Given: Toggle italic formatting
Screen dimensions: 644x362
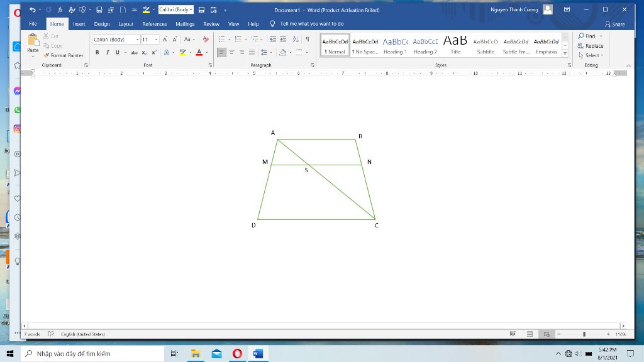Looking at the screenshot, I should 108,53.
